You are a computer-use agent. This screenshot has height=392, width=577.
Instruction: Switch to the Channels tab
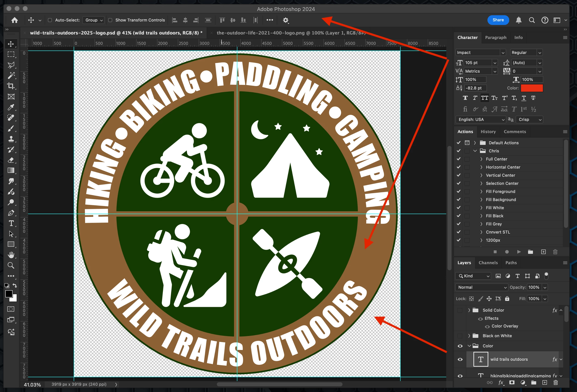488,263
